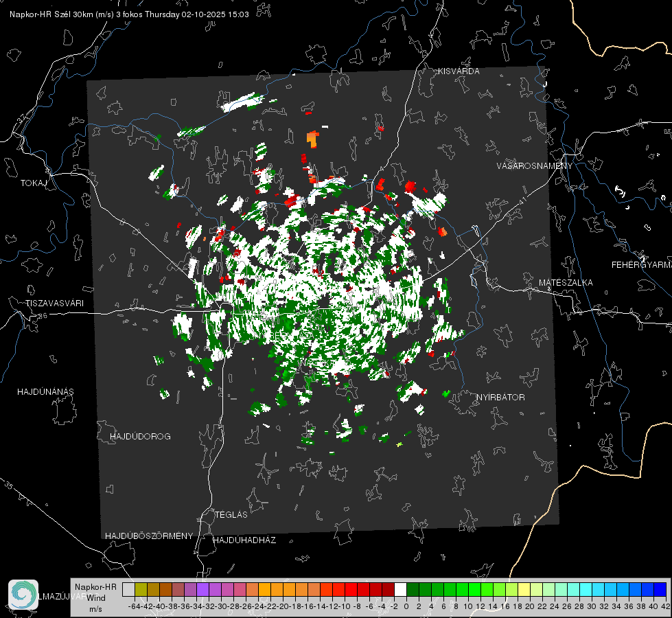Click the HAJDÚNÁNÁS city label
The height and width of the screenshot is (618, 672).
tap(45, 391)
